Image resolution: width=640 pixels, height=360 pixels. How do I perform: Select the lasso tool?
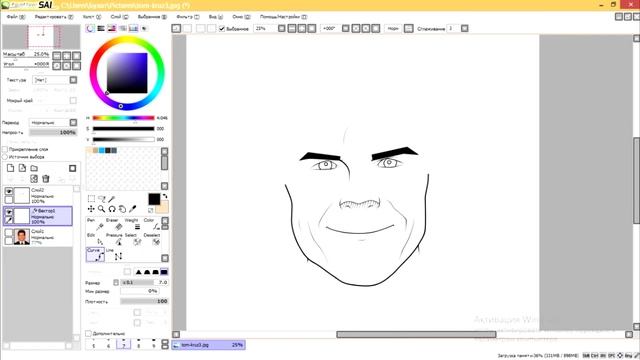coord(102,199)
